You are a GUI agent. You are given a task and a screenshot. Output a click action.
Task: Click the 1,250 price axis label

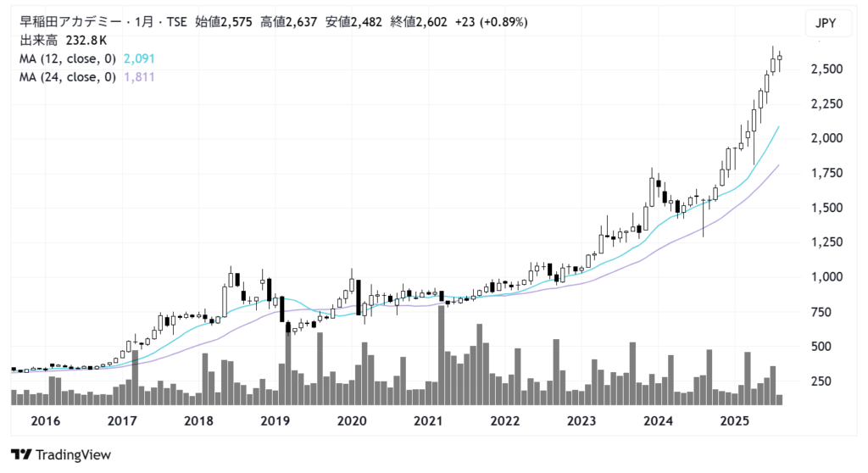[x=827, y=242]
